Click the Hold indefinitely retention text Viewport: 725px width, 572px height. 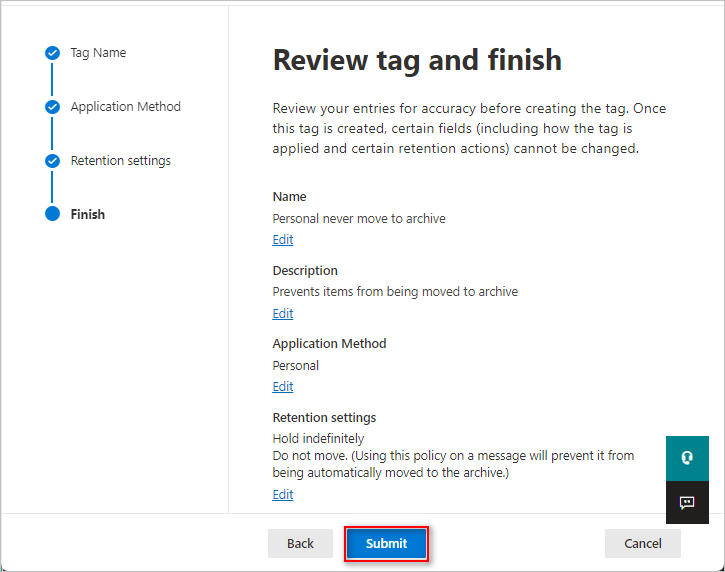[x=318, y=438]
